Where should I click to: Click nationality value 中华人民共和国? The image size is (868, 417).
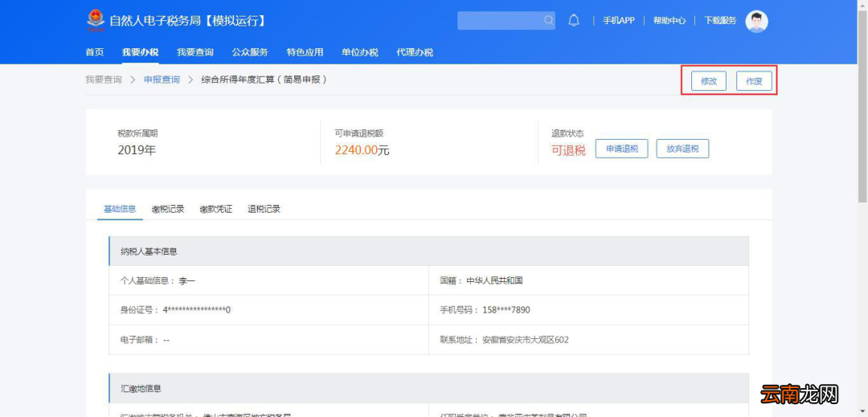(494, 280)
